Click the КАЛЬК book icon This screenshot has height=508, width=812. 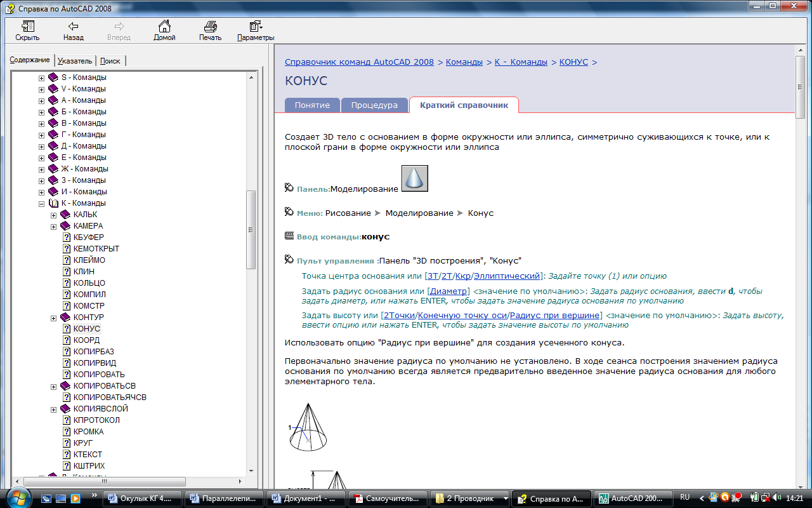point(65,215)
